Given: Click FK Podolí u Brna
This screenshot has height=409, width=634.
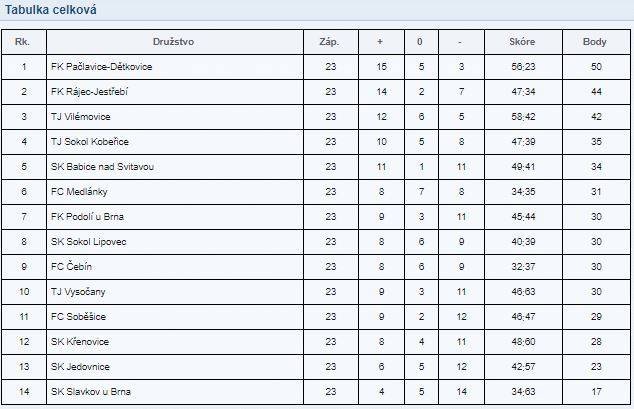Looking at the screenshot, I should tap(87, 217).
